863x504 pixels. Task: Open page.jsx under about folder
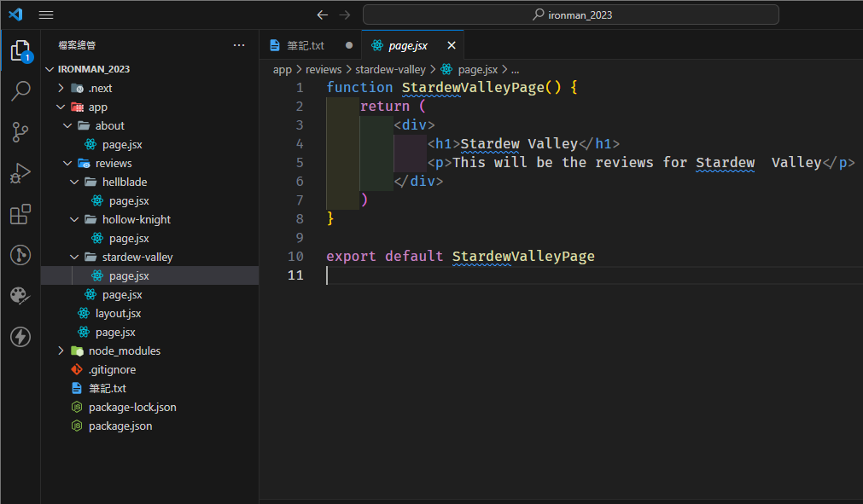[x=122, y=145]
